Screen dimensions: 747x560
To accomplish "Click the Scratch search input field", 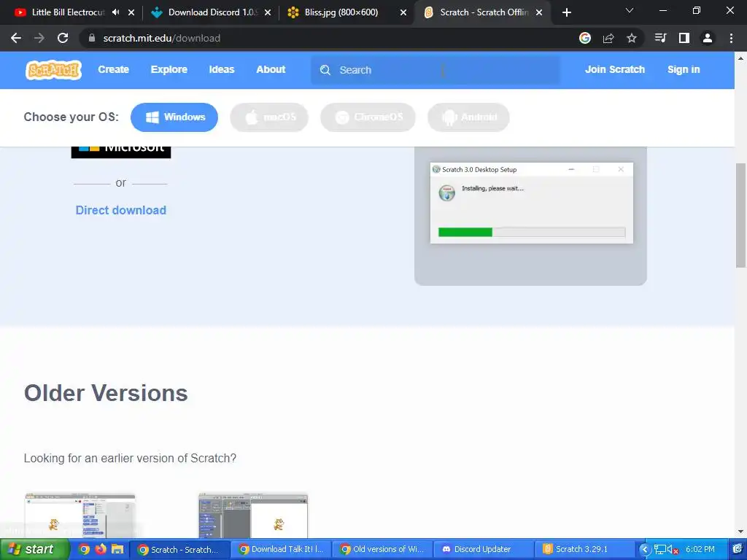I will point(436,70).
